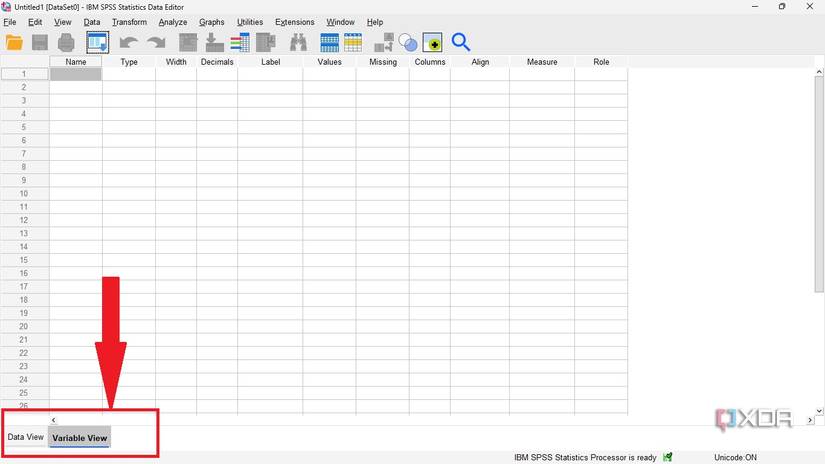Viewport: 825px width, 464px height.
Task: Open the Recall recently used dialogs icon
Action: click(x=97, y=43)
